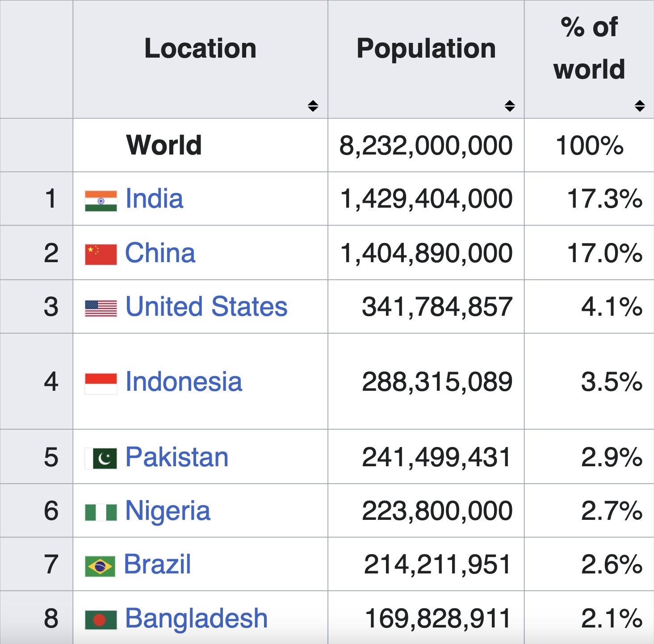Open the Indonesia article link

[x=184, y=381]
